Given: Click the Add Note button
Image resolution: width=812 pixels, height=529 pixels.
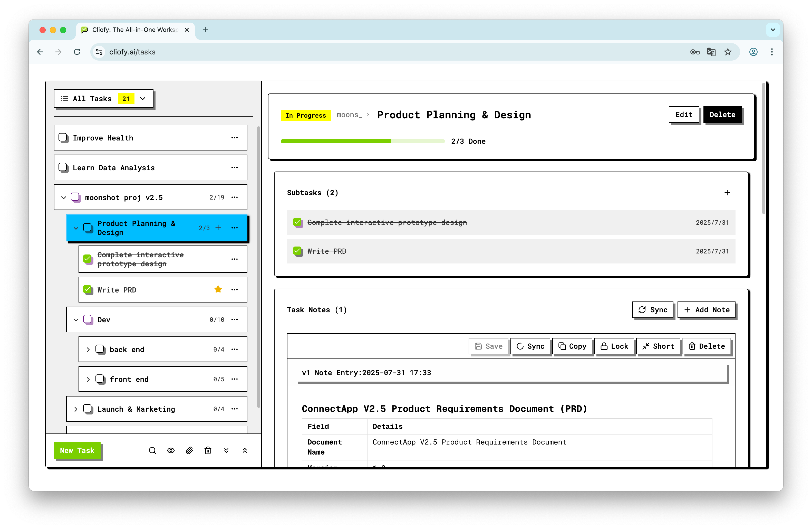Looking at the screenshot, I should coord(706,309).
